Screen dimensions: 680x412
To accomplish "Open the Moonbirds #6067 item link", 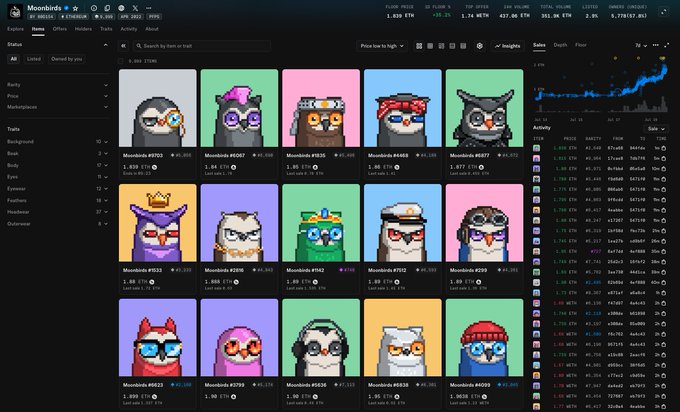I will point(225,155).
